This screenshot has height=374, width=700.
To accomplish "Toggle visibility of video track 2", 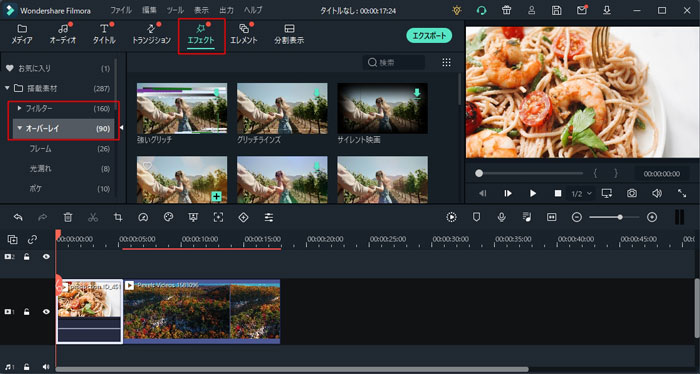I will tap(46, 257).
